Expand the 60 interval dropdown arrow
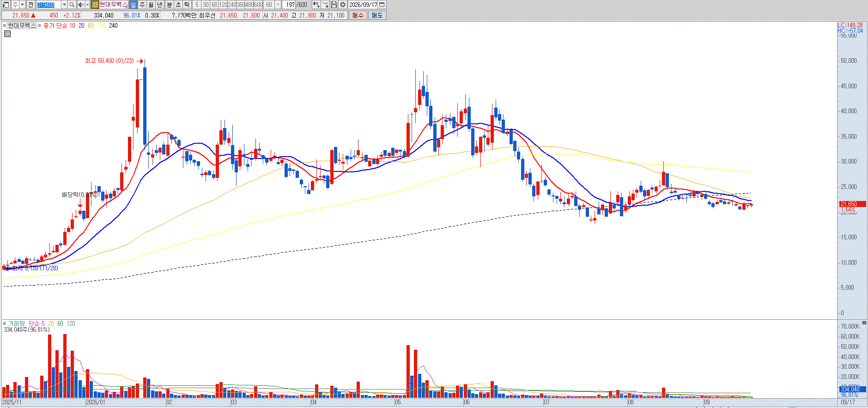The height and width of the screenshot is (408, 868). (x=278, y=5)
